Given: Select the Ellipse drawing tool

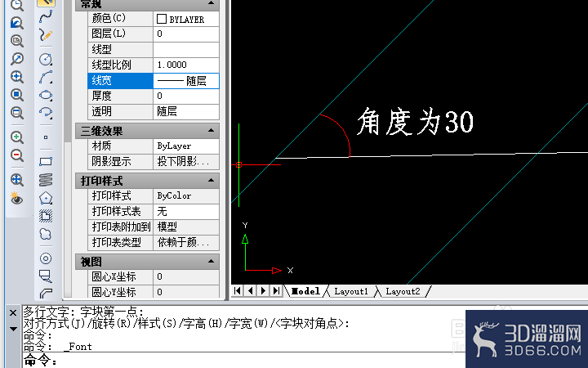Looking at the screenshot, I should click(46, 95).
